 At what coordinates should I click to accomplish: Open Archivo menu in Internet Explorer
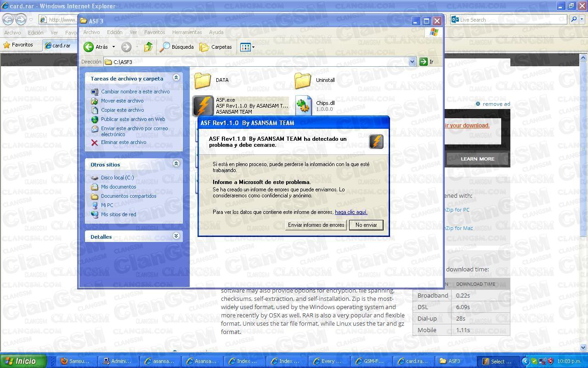[12, 33]
